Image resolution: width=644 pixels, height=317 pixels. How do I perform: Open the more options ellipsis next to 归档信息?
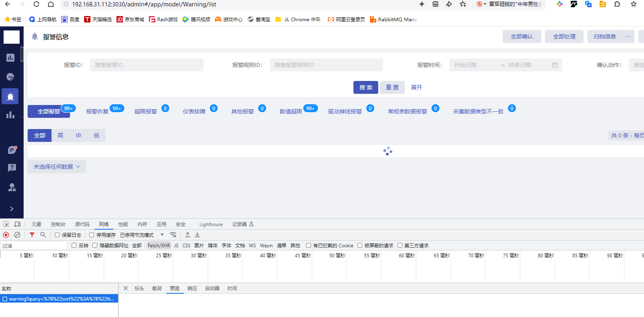coord(628,36)
